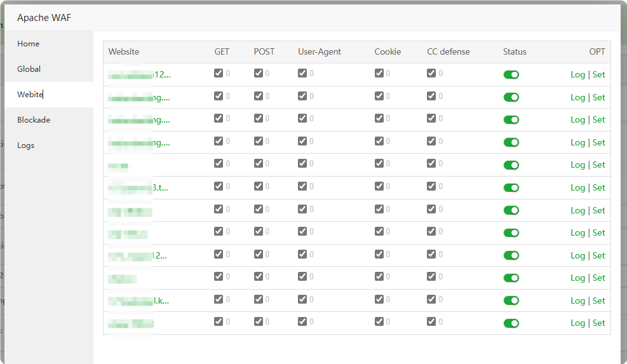The image size is (627, 364).
Task: Open the website link ending 'l.k...'
Action: [138, 301]
